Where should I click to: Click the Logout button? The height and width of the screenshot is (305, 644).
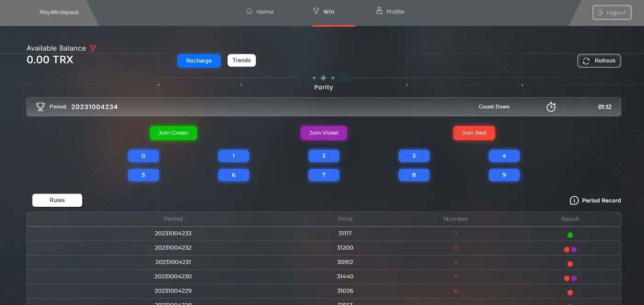pyautogui.click(x=612, y=12)
